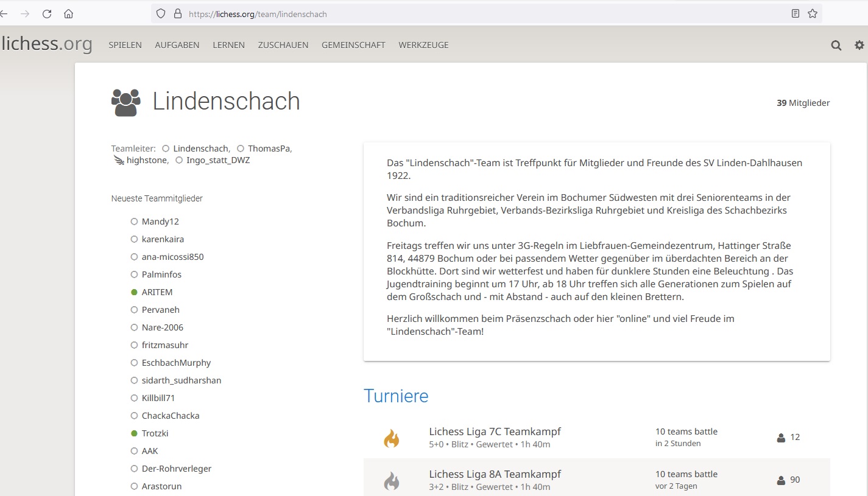Open team leader ThomasPa's profile
The width and height of the screenshot is (868, 496).
click(269, 148)
